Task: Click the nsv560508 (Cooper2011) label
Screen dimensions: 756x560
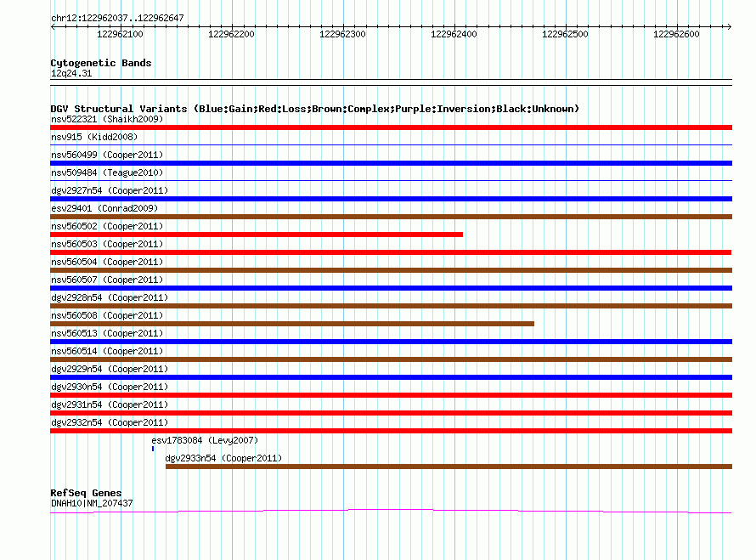Action: click(x=107, y=315)
